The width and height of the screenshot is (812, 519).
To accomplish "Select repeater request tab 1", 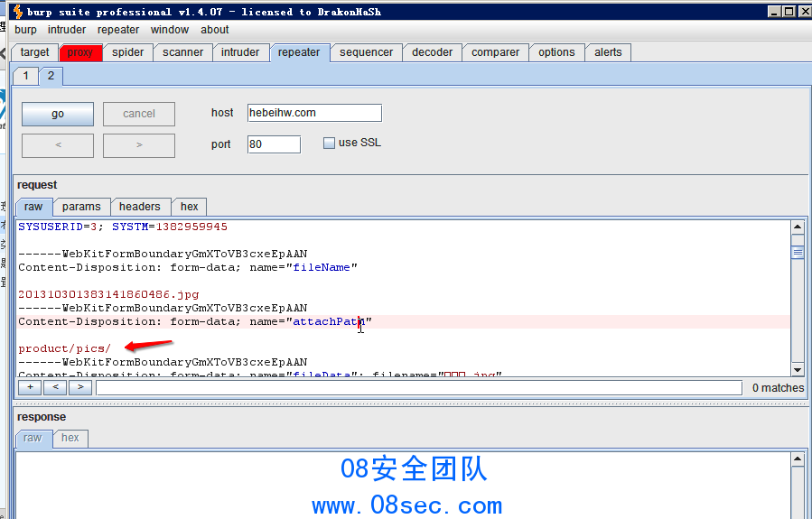I will (25, 76).
